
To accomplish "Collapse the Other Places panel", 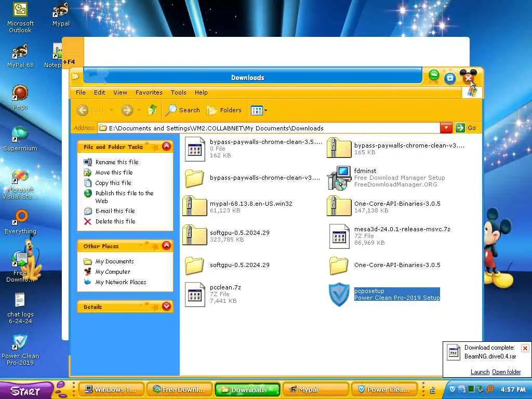I will 166,246.
